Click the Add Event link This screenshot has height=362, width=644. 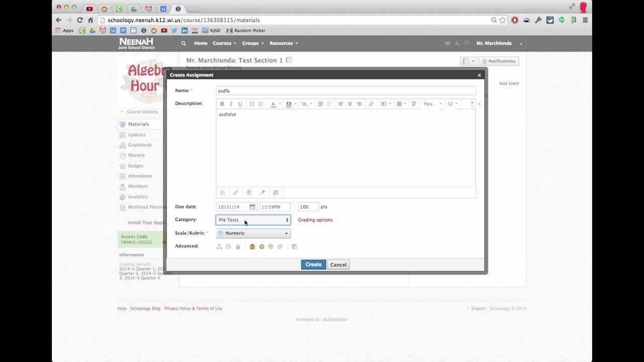(509, 83)
